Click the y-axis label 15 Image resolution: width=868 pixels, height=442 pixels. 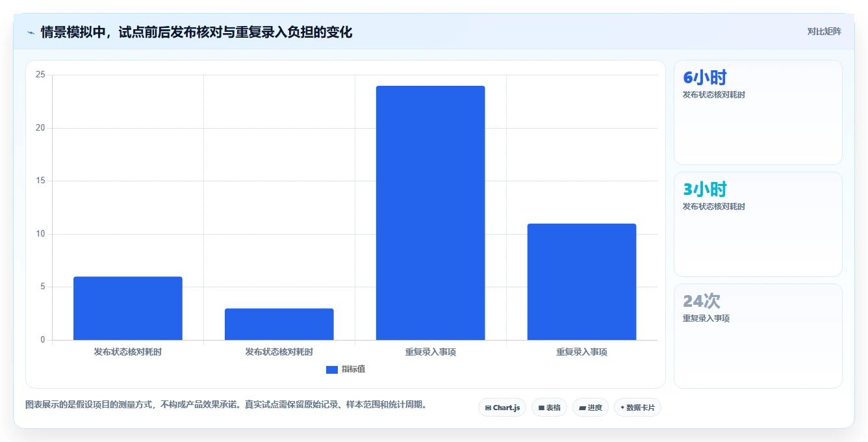[40, 181]
